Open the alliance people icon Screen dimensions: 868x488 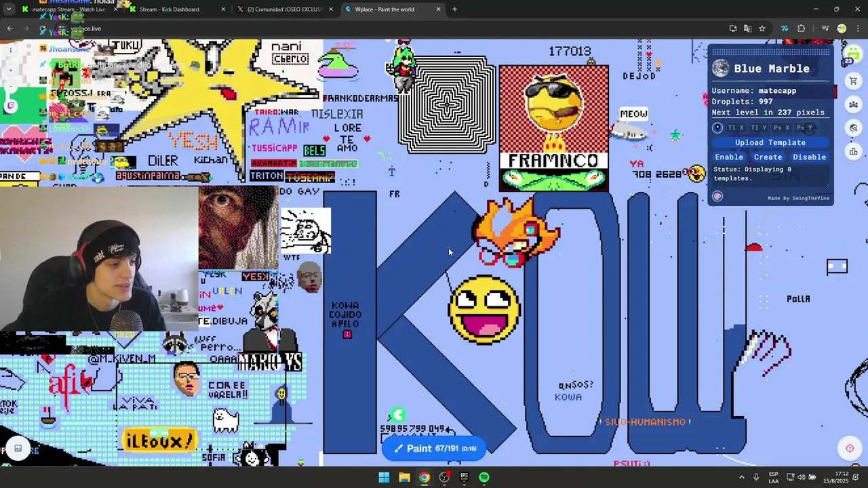tap(853, 104)
